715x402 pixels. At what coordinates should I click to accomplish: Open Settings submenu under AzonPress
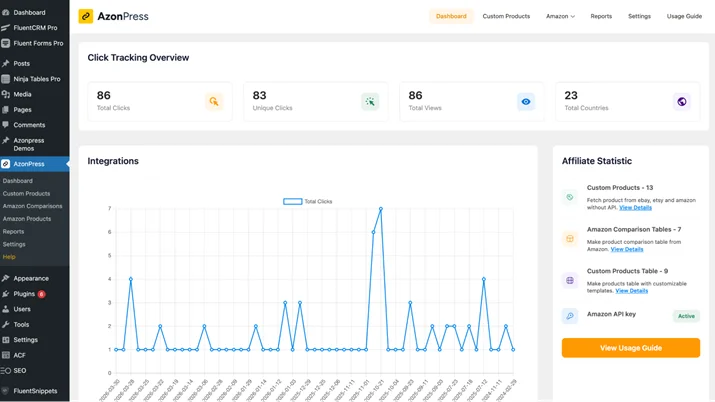pos(14,244)
